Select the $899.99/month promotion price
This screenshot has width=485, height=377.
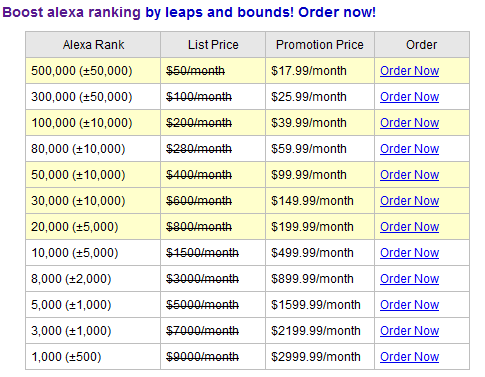pos(312,279)
